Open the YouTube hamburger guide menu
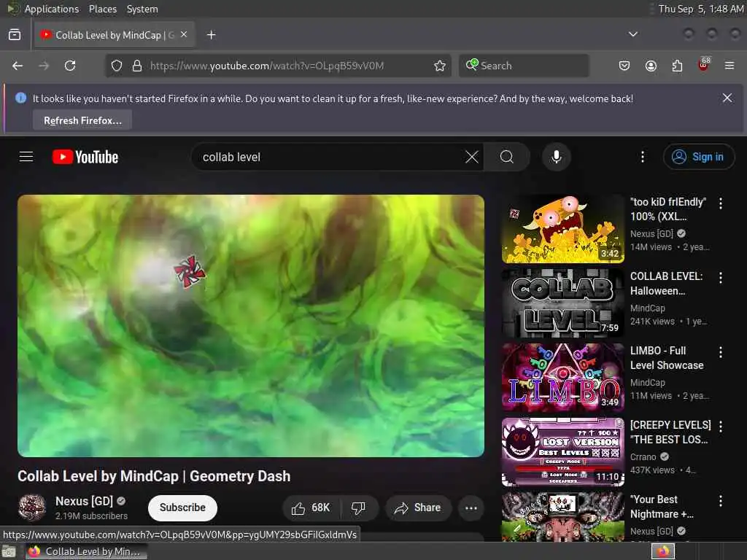This screenshot has height=560, width=747. (26, 157)
